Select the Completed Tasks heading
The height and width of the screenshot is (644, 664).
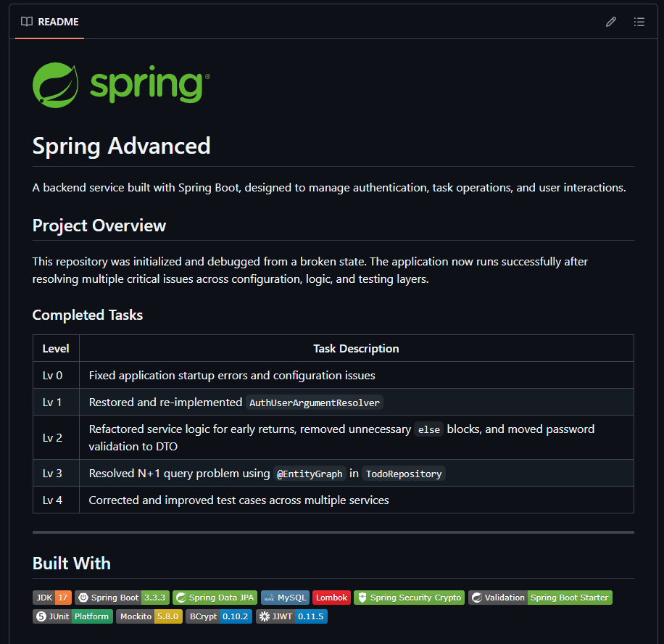87,315
